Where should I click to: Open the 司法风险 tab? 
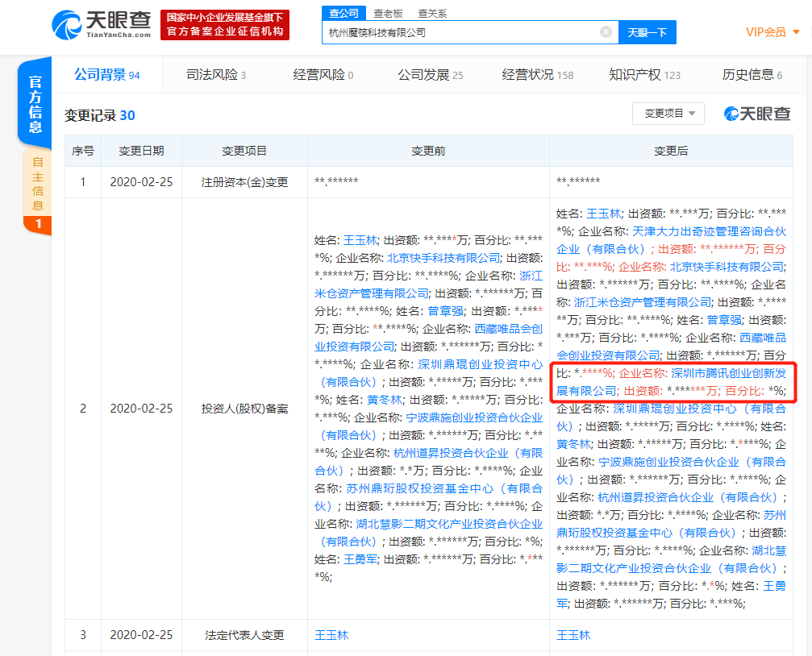tap(216, 75)
